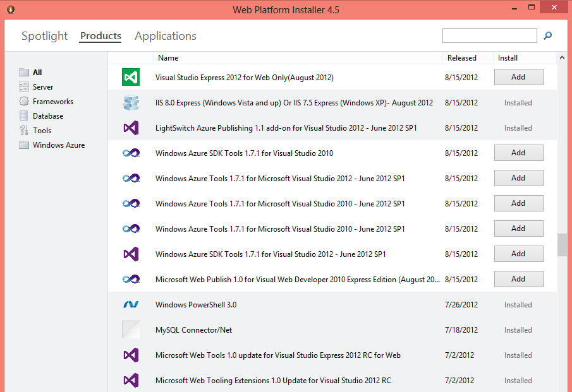Click the LightSwitch Azure Publishing product icon
572x392 pixels.
click(x=131, y=128)
